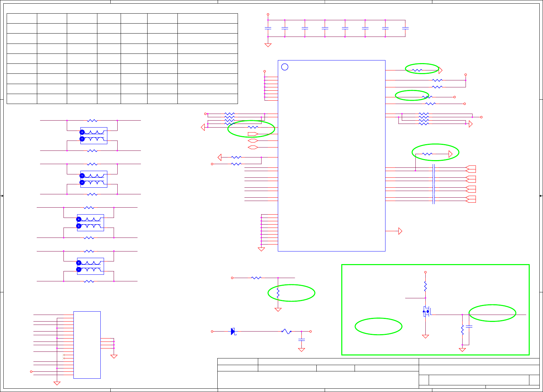Image resolution: width=543 pixels, height=392 pixels.
Task: Select the output arrow on the IC's lower right side
Action: tap(400, 231)
